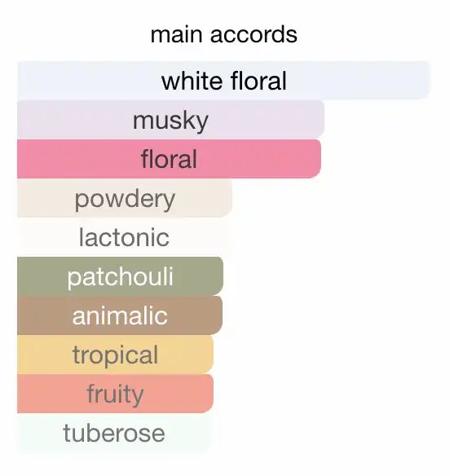450x476 pixels.
Task: Select the powdery accord bar
Action: pyautogui.click(x=125, y=198)
